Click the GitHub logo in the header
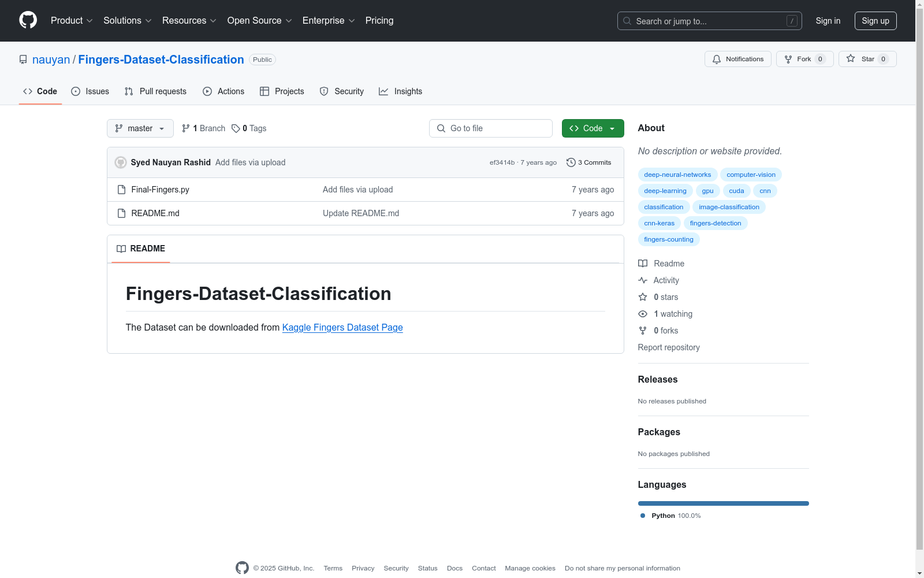The height and width of the screenshot is (578, 924). (28, 20)
